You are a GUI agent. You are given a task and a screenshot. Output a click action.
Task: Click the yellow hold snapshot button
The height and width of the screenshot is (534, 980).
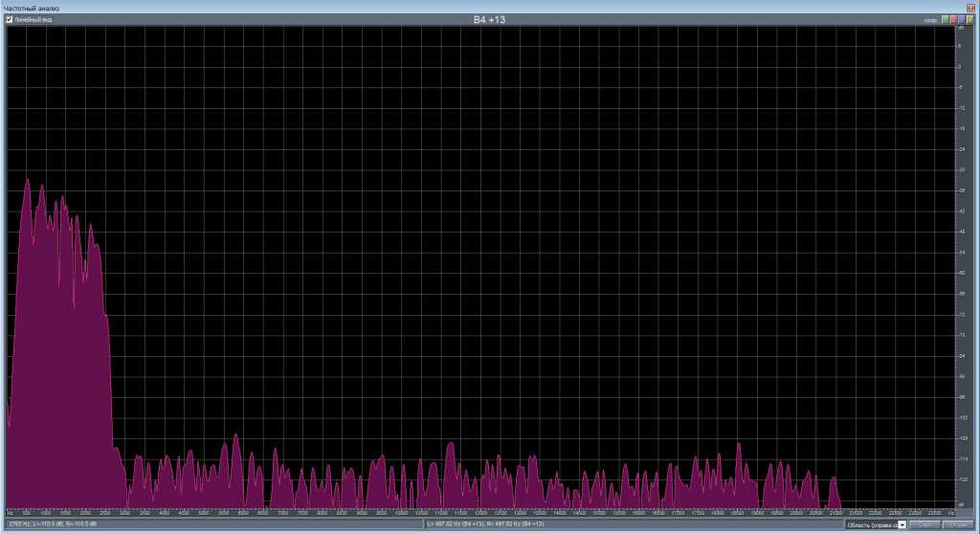(x=969, y=19)
